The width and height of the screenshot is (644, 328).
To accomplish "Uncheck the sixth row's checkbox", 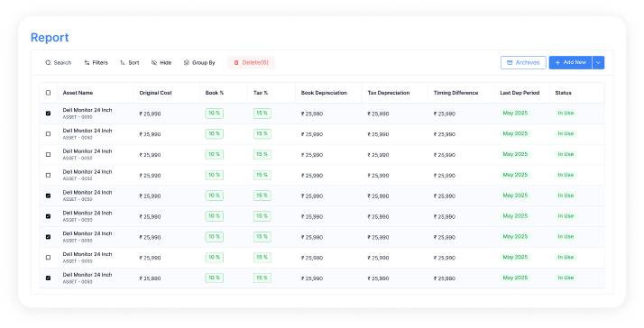I will coord(48,216).
